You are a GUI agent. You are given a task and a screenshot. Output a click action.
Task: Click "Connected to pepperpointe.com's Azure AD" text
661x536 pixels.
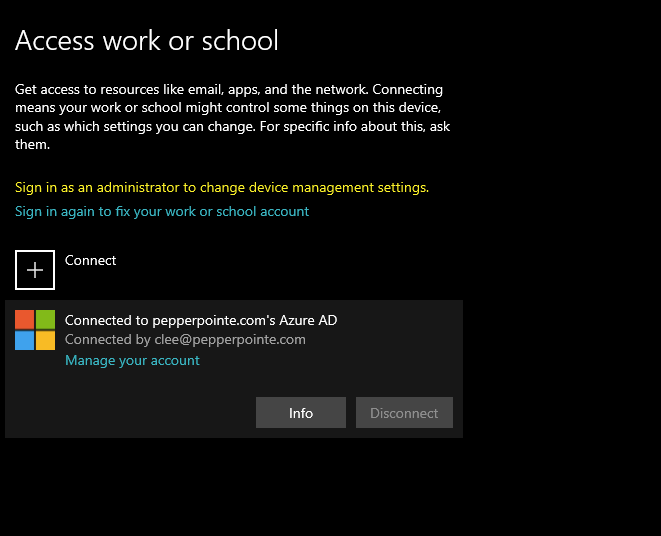point(201,320)
